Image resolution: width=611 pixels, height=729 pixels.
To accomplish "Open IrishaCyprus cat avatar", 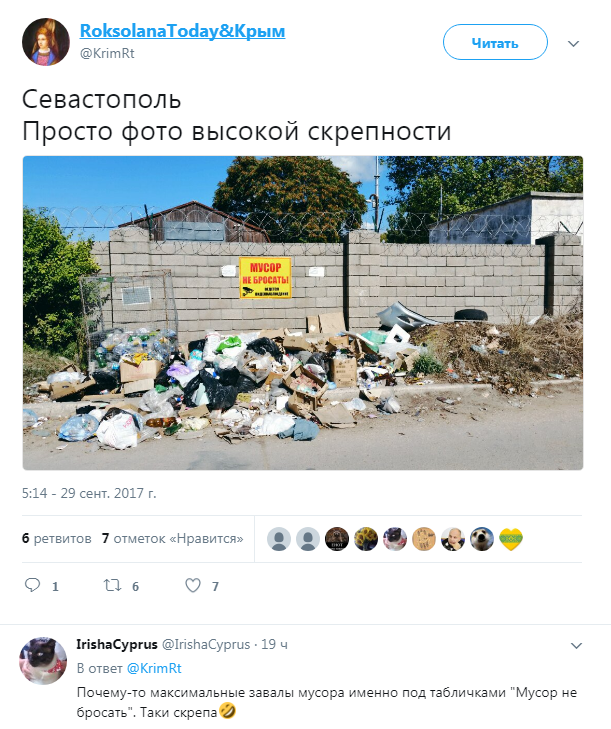I will click(43, 661).
